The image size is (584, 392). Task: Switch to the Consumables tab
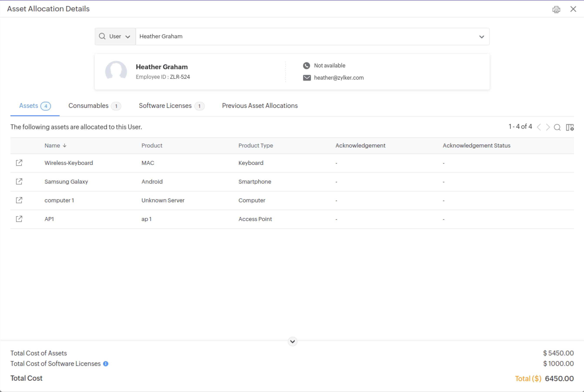tap(94, 106)
